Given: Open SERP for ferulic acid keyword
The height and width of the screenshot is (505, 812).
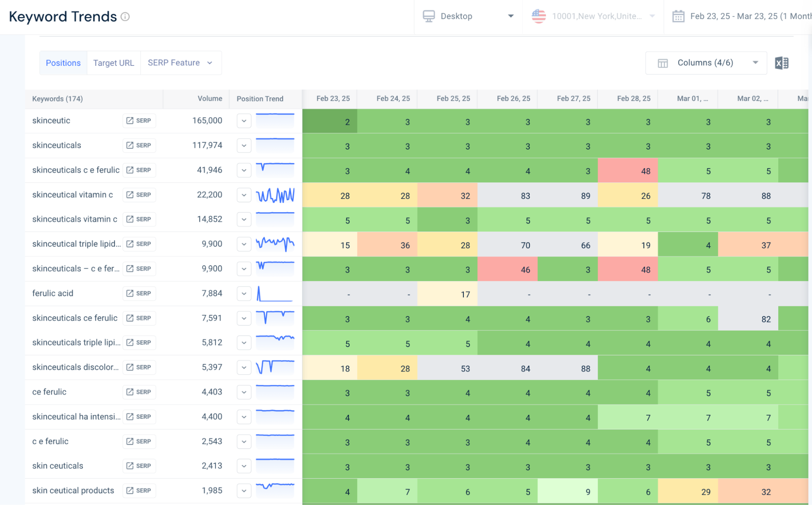Looking at the screenshot, I should pos(139,293).
